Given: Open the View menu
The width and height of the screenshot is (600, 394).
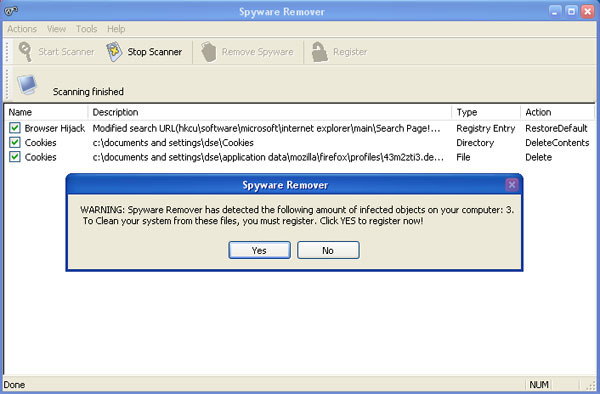Looking at the screenshot, I should click(x=56, y=29).
